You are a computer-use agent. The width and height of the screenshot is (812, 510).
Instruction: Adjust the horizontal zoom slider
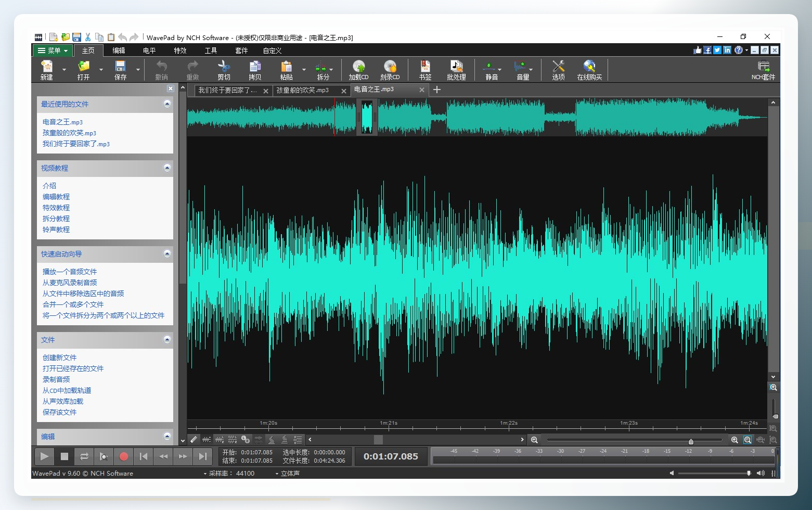[x=691, y=441]
